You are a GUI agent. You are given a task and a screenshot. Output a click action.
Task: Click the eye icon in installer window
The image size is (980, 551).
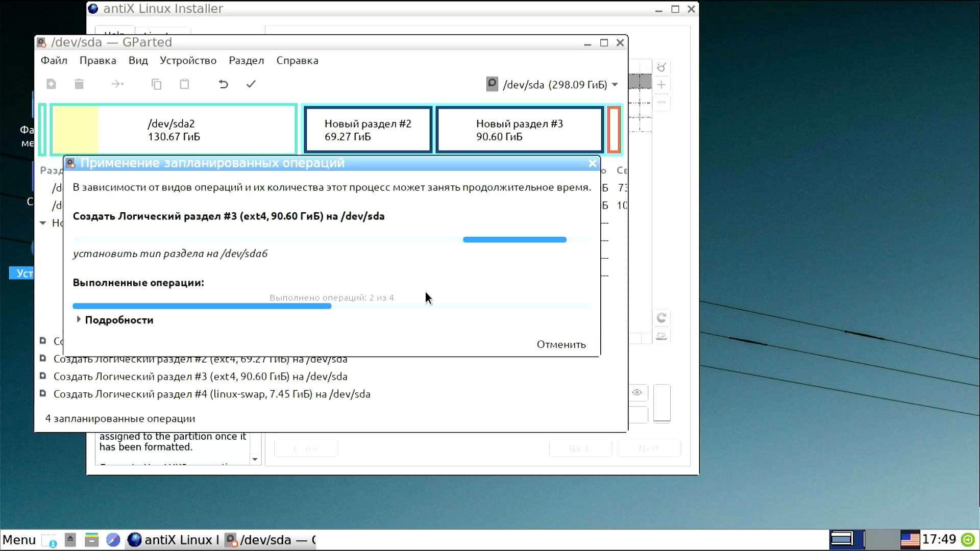[637, 392]
